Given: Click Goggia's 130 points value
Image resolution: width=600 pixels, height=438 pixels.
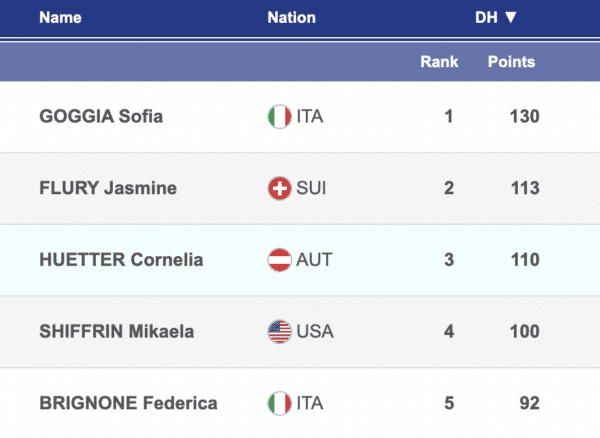Looking at the screenshot, I should tap(523, 116).
